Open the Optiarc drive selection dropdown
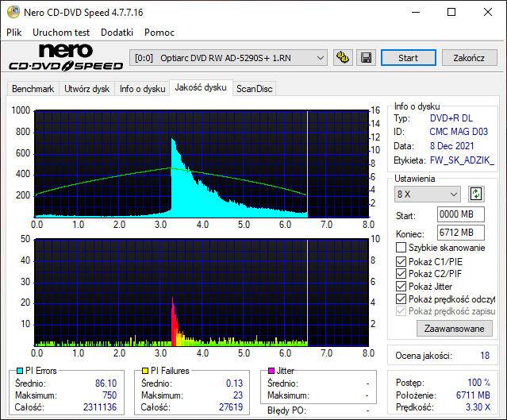This screenshot has height=420, width=507. click(x=229, y=58)
